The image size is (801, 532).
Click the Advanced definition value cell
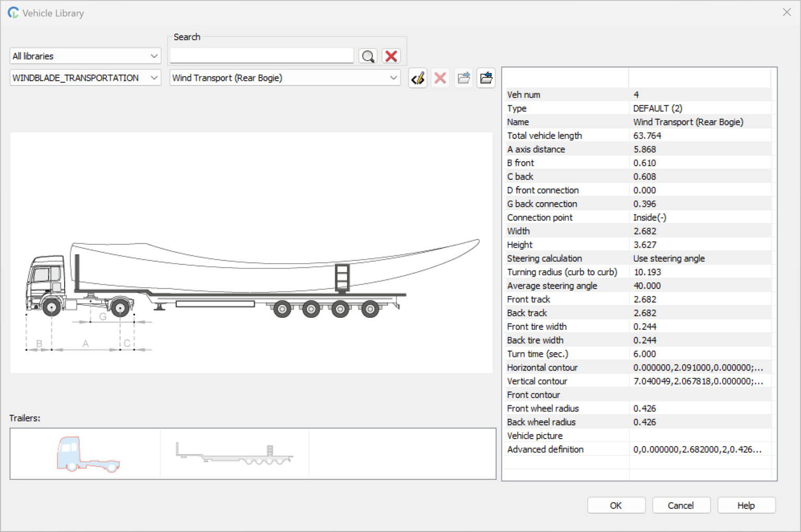pyautogui.click(x=700, y=449)
